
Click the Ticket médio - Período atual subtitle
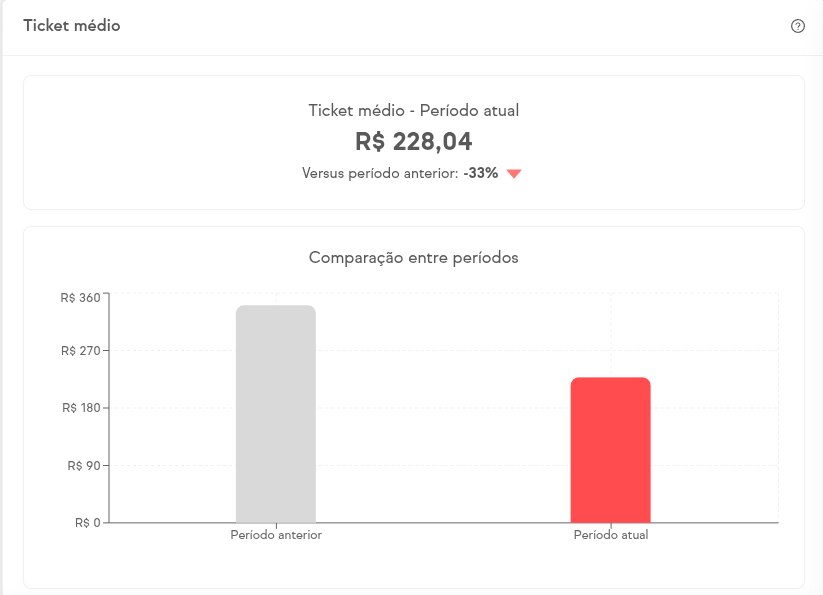413,110
